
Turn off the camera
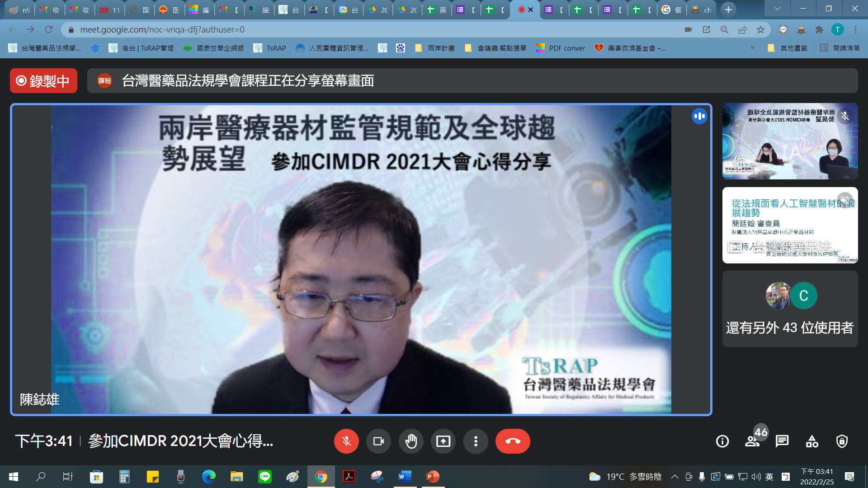(378, 441)
